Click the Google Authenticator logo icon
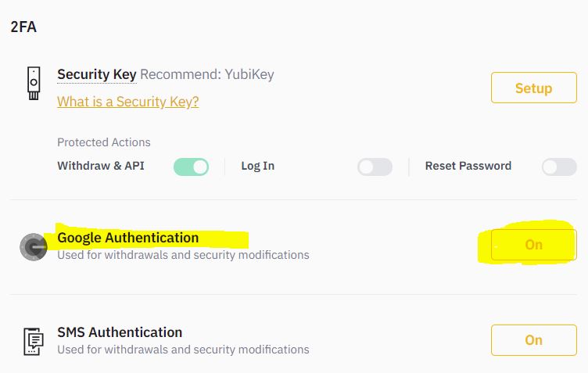 pyautogui.click(x=33, y=246)
